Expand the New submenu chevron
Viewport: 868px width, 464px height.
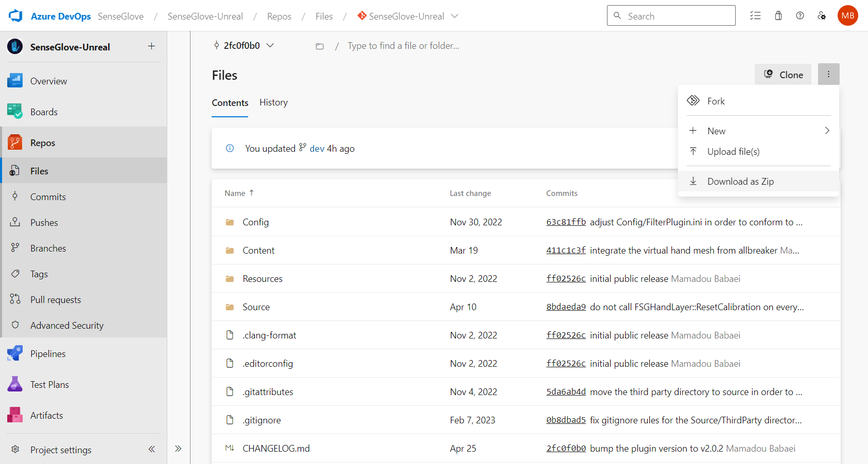tap(827, 130)
